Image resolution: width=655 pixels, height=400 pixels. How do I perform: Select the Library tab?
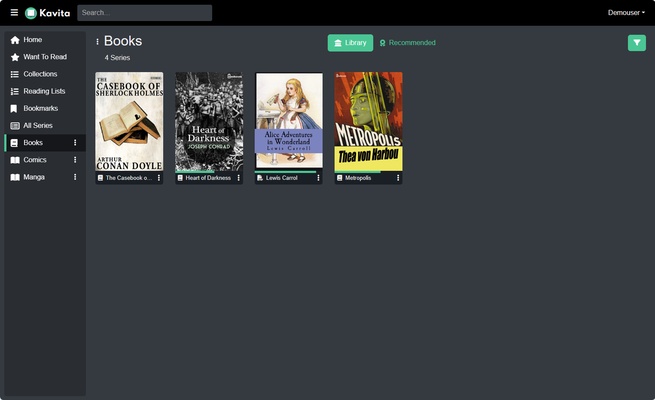[350, 43]
